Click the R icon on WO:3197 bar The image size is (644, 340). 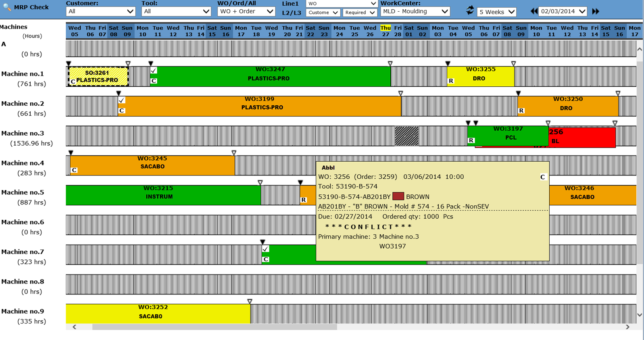click(x=471, y=140)
